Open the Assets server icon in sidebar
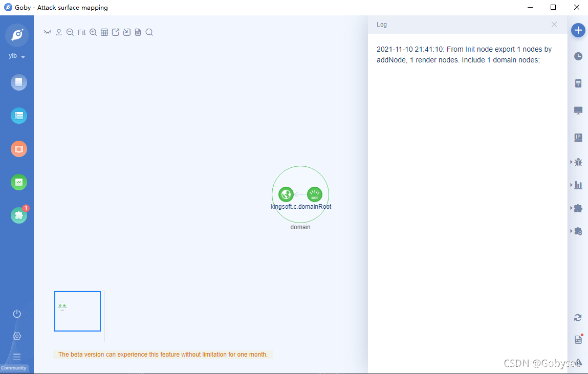The width and height of the screenshot is (588, 374). [x=19, y=116]
